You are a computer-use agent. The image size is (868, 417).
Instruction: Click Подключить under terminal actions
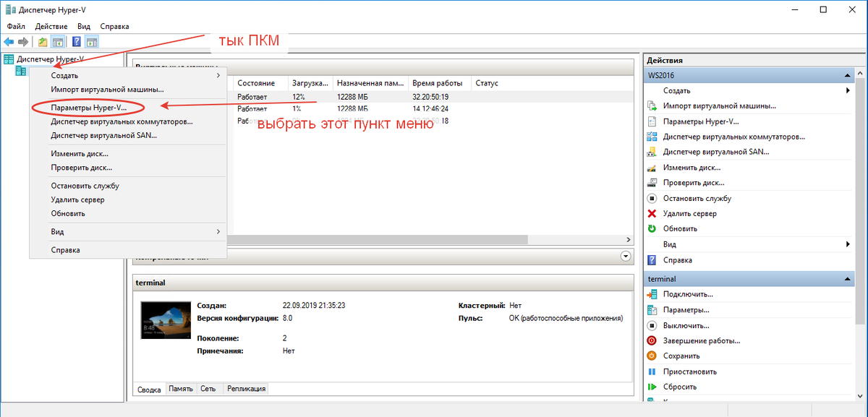689,294
